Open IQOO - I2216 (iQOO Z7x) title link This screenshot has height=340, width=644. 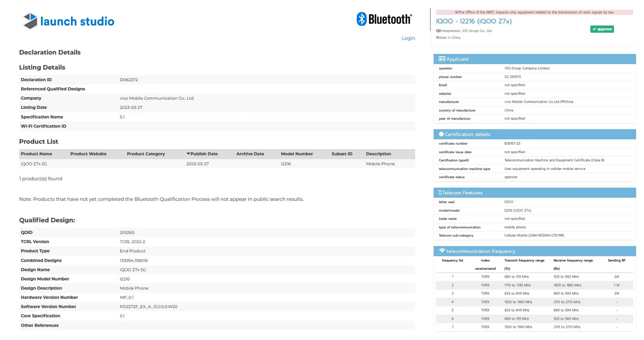point(473,21)
